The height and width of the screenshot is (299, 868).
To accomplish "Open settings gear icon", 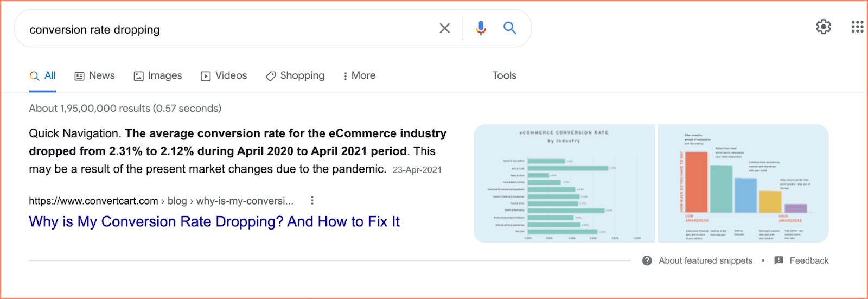I will [824, 27].
